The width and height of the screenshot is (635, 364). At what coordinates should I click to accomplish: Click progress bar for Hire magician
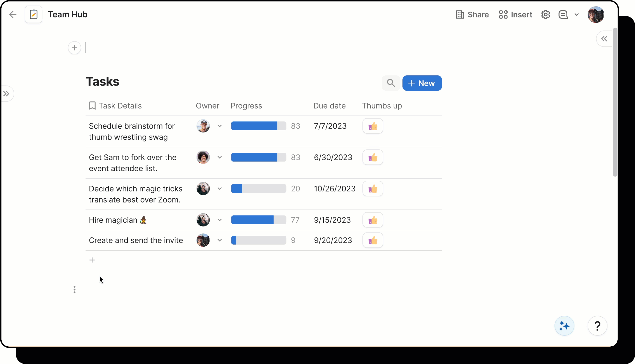[x=258, y=220]
